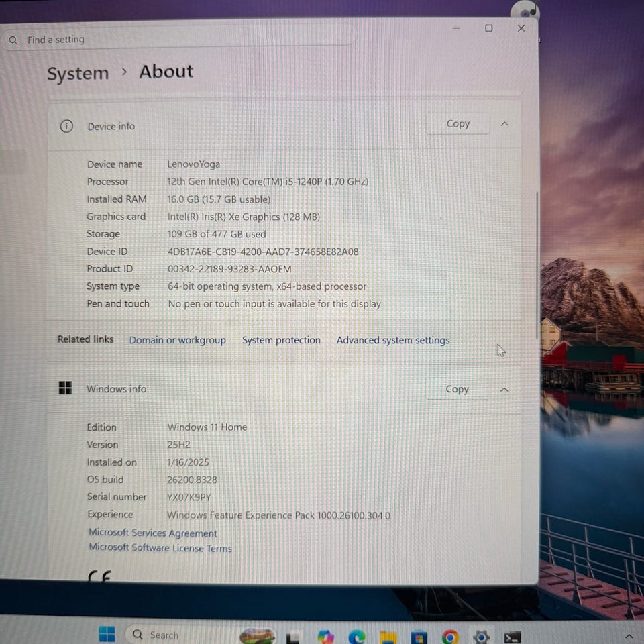The image size is (644, 644).
Task: Launch Microsoft Edge from the taskbar
Action: pyautogui.click(x=356, y=637)
